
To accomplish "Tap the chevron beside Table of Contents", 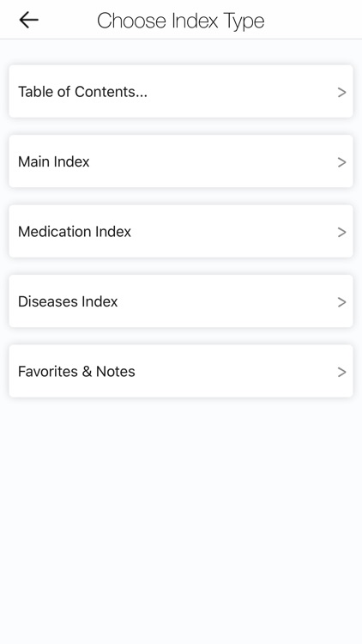I will tap(342, 93).
